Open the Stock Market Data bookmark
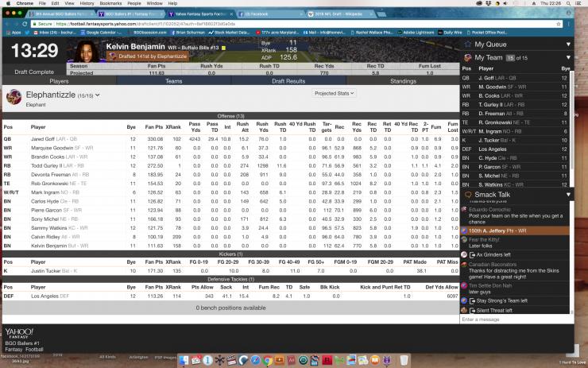Viewport: 588px width, 368px height. [x=229, y=33]
